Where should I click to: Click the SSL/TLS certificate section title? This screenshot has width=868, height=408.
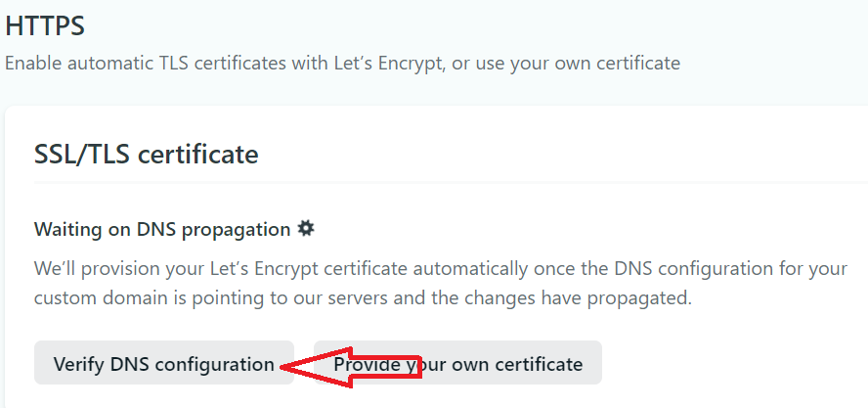coord(147,155)
